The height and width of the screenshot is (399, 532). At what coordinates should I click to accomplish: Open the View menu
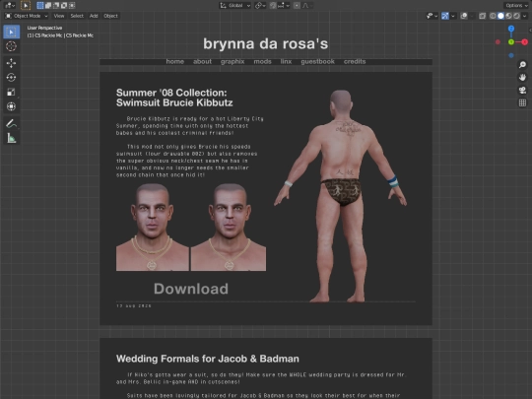(x=59, y=16)
